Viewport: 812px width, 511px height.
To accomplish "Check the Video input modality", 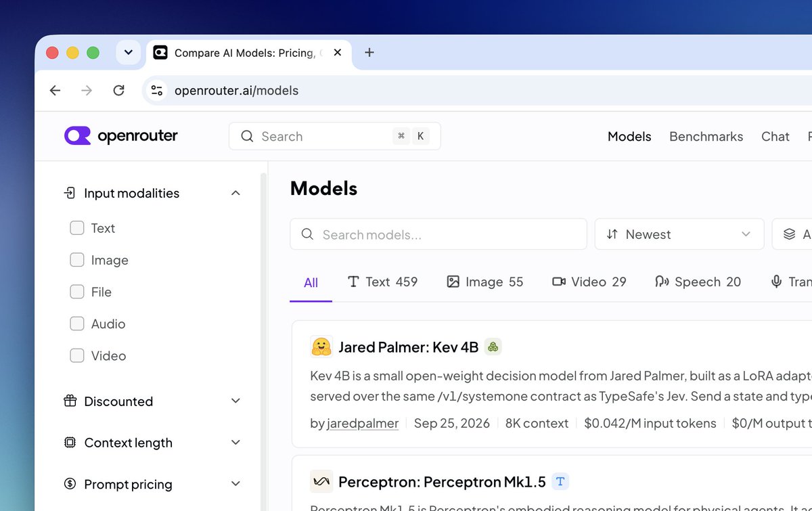I will (x=77, y=355).
